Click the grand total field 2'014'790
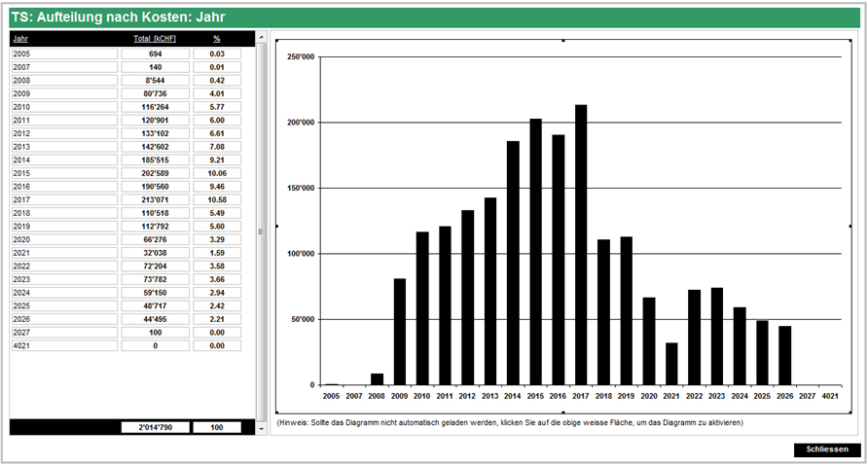The image size is (868, 465). click(155, 427)
